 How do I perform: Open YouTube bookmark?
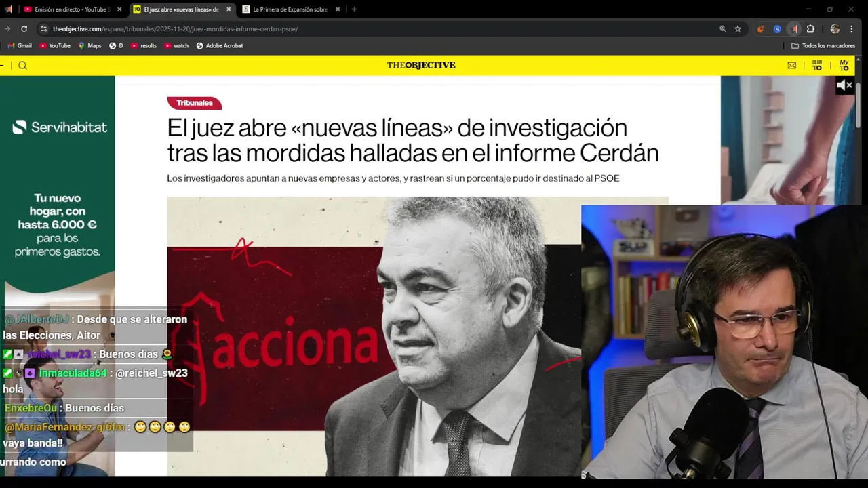click(55, 46)
